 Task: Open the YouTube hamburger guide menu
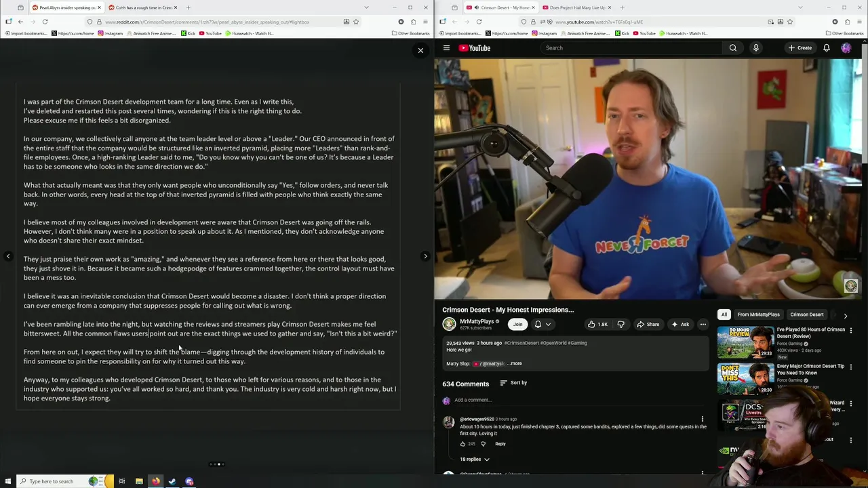446,48
